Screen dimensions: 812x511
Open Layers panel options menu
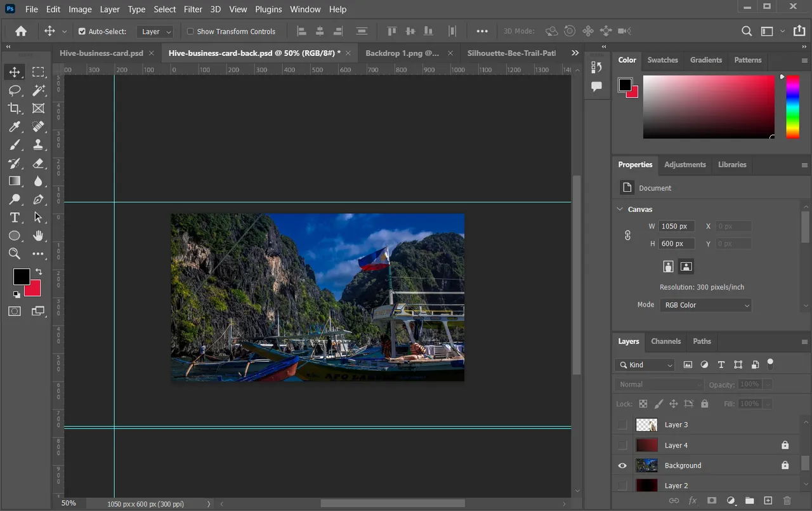[x=804, y=342]
